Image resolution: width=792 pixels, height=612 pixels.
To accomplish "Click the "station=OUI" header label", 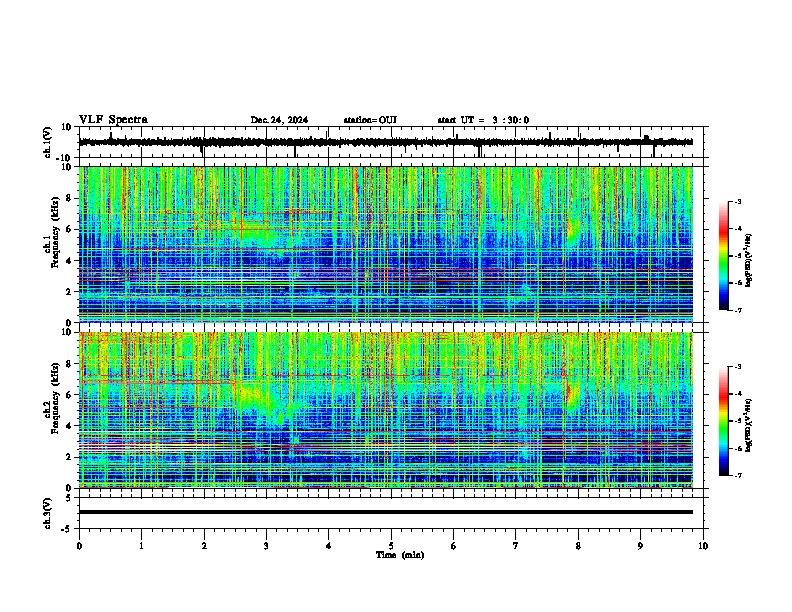I will [370, 120].
